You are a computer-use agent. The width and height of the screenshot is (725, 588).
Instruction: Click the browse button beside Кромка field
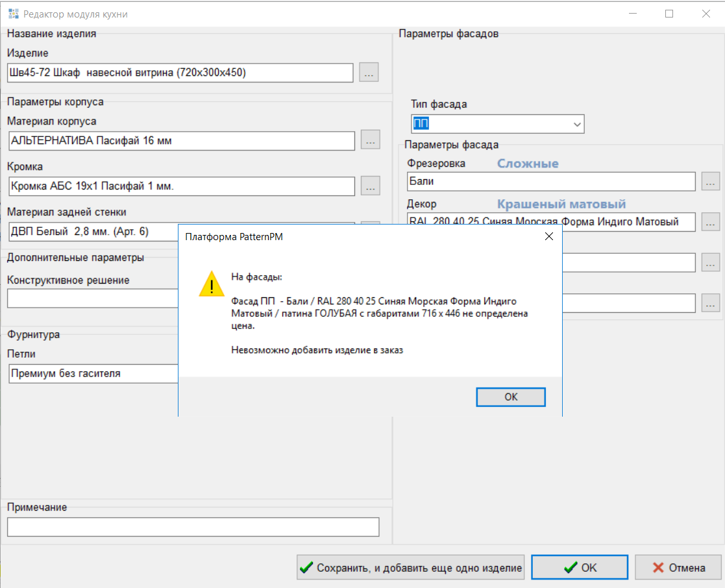coord(370,186)
